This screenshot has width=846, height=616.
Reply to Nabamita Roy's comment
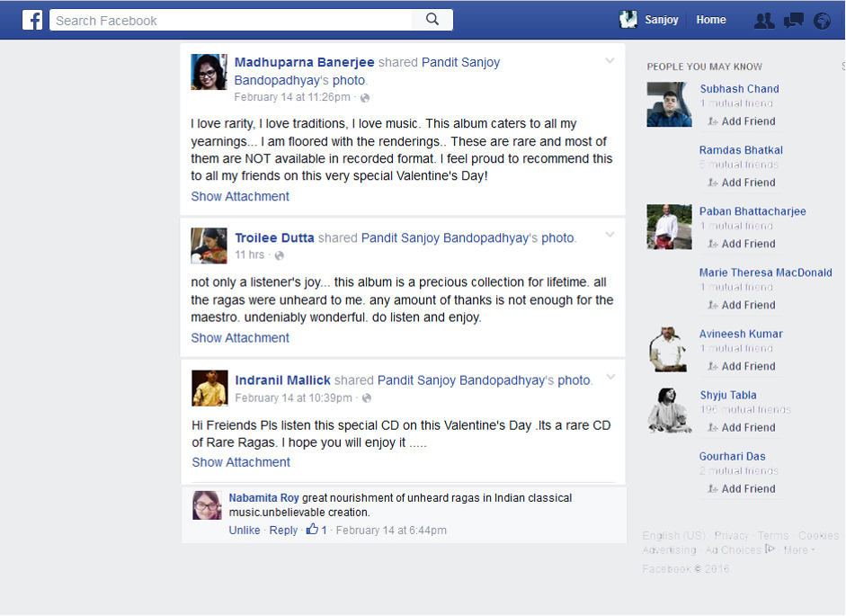tap(283, 531)
